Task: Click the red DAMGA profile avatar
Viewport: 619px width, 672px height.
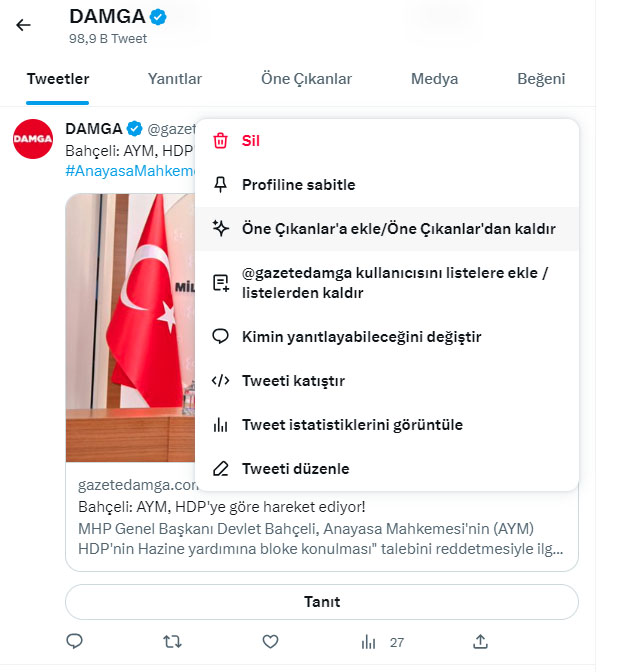Action: [33, 139]
